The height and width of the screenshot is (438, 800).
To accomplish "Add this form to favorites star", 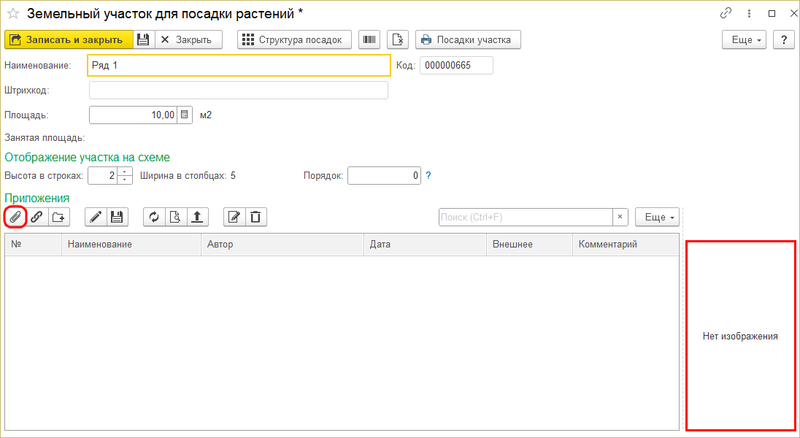I will coord(13,14).
